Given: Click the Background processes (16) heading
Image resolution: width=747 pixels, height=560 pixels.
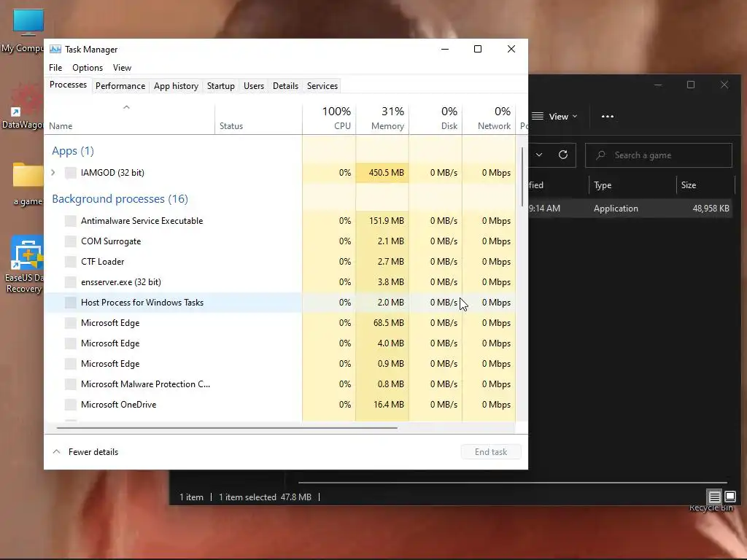Looking at the screenshot, I should tap(120, 198).
